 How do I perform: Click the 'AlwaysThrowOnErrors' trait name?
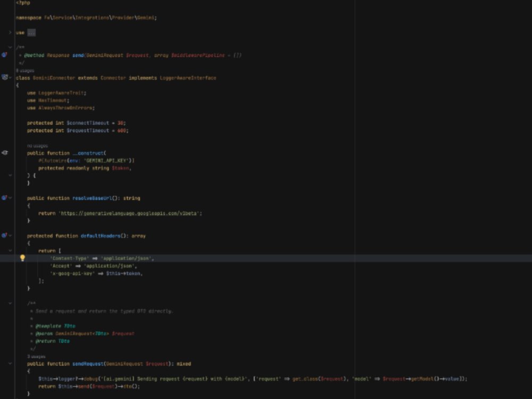[65, 108]
